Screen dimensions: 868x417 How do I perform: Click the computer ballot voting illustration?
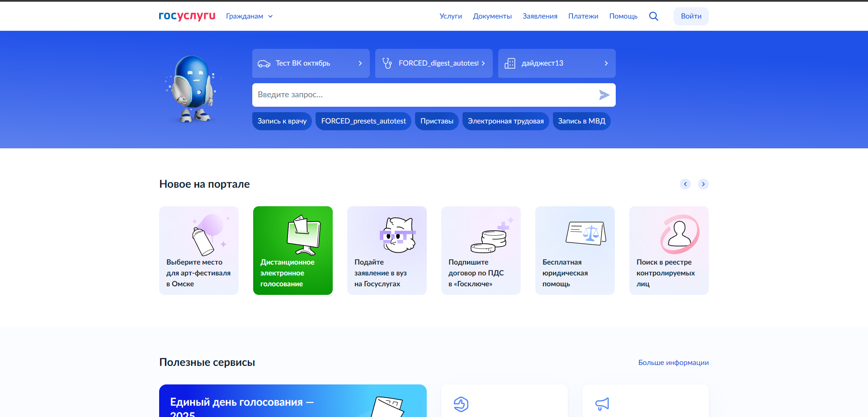tap(304, 235)
